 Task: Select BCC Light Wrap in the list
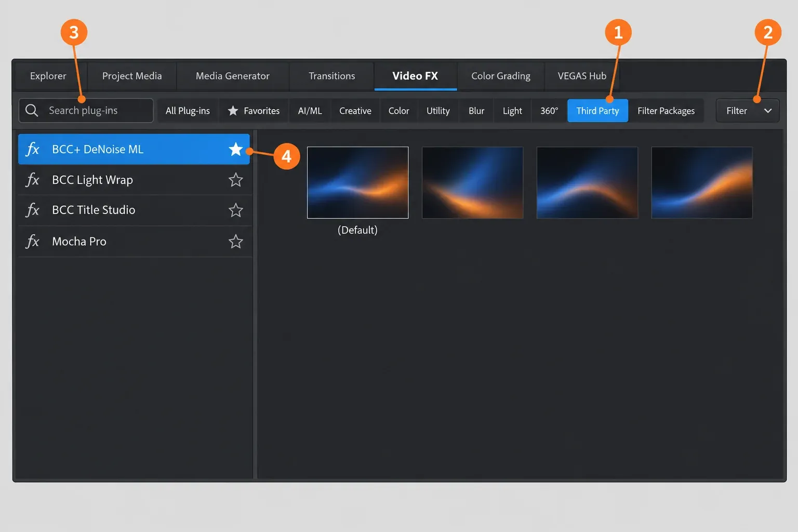click(134, 180)
